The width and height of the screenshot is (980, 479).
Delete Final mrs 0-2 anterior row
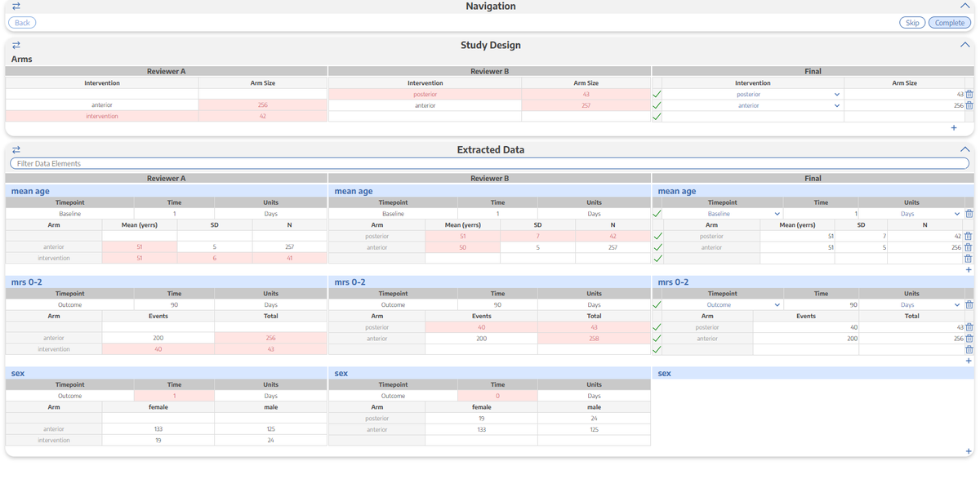(969, 339)
